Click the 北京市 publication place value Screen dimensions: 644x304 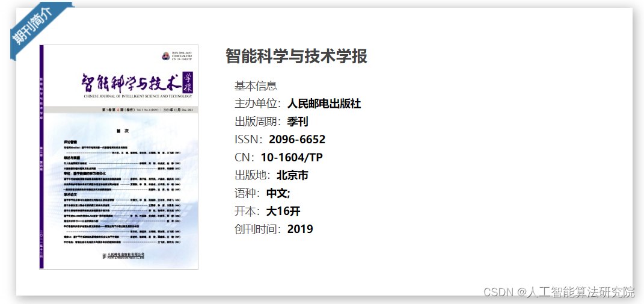(x=292, y=176)
